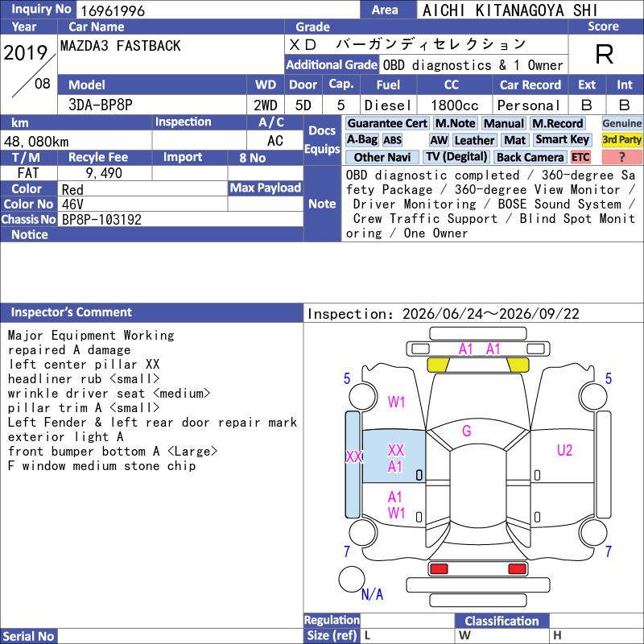The height and width of the screenshot is (644, 644).
Task: Click the 'exterior light A' comment line
Action: click(65, 436)
